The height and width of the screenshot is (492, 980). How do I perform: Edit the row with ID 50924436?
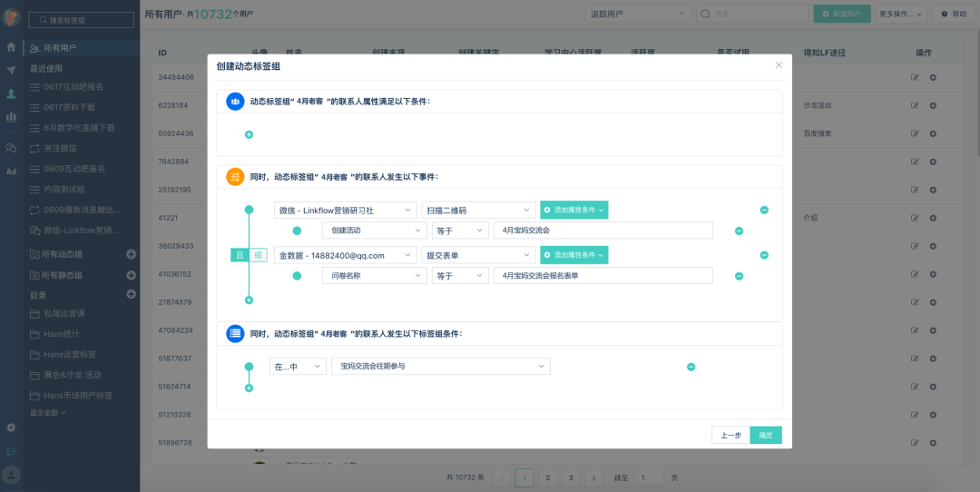915,133
